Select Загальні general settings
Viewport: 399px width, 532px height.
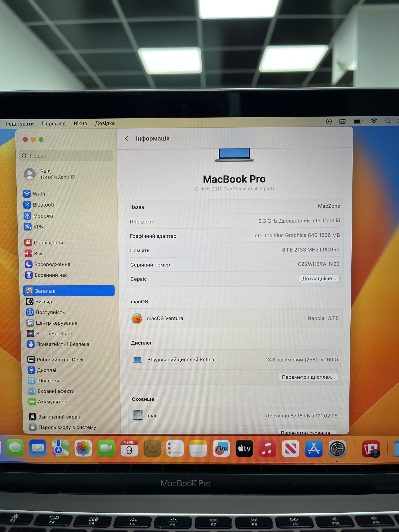tap(69, 291)
